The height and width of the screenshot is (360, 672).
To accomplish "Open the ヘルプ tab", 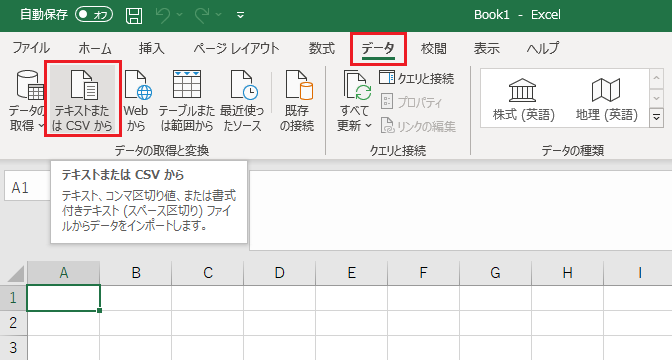I will coord(543,48).
